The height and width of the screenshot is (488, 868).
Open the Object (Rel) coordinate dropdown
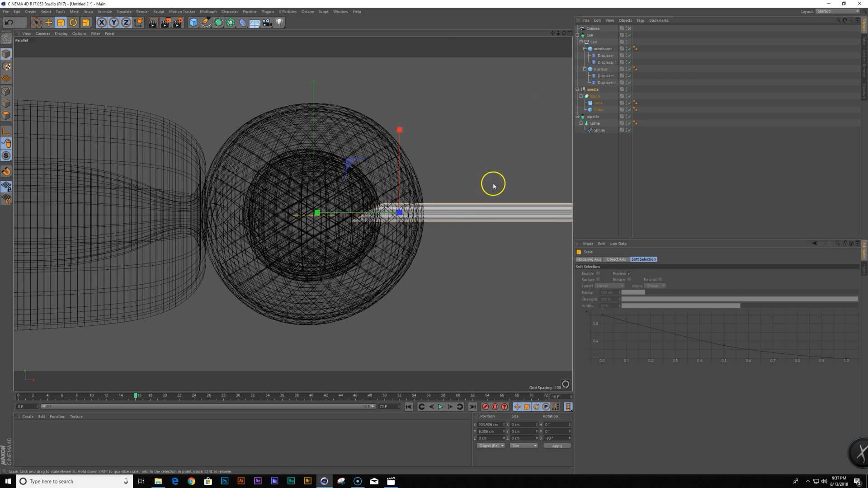[x=491, y=446]
